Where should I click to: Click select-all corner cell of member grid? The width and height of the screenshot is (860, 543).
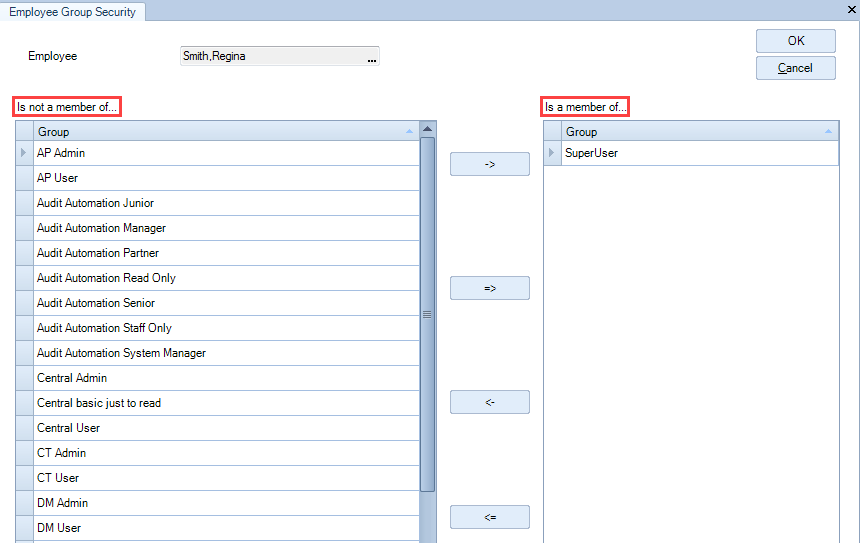(553, 132)
